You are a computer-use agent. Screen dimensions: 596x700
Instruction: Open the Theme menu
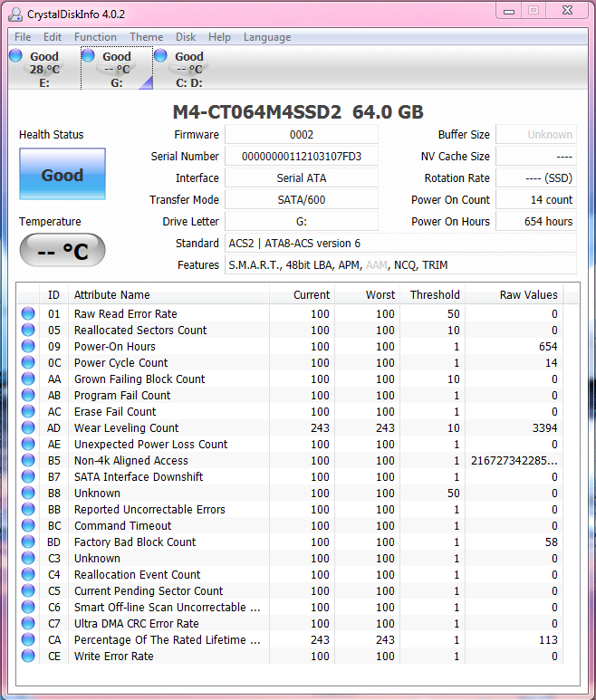click(x=147, y=37)
